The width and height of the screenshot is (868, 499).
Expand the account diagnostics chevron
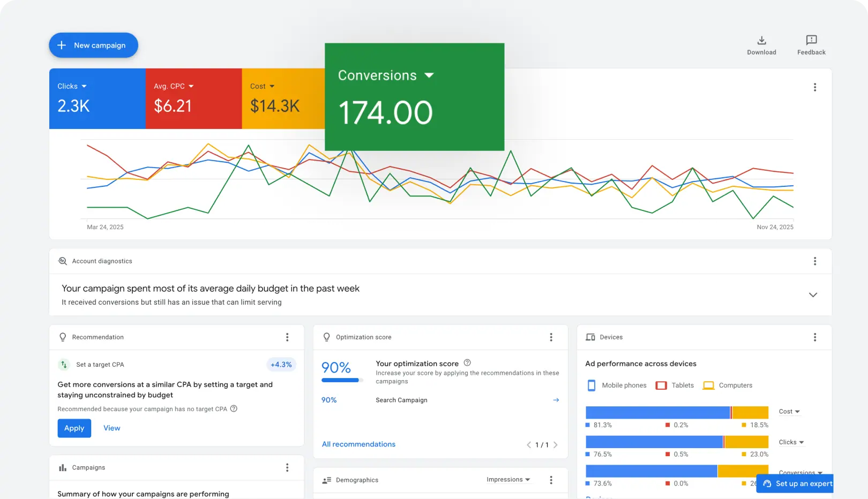click(813, 295)
